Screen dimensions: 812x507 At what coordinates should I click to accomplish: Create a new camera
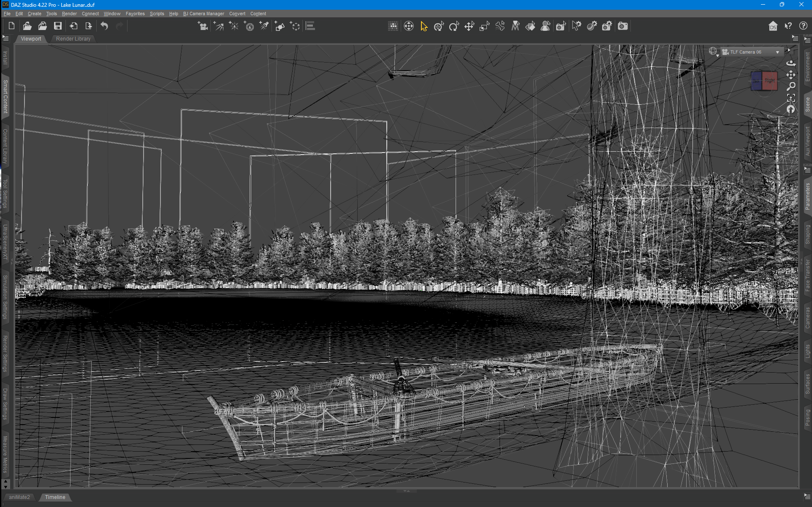click(x=203, y=26)
